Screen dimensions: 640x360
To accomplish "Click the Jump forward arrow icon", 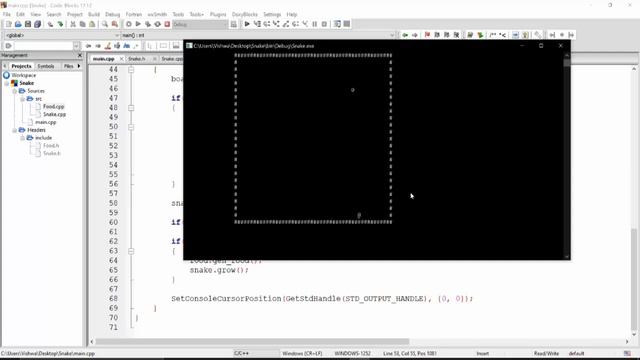I will point(415,35).
